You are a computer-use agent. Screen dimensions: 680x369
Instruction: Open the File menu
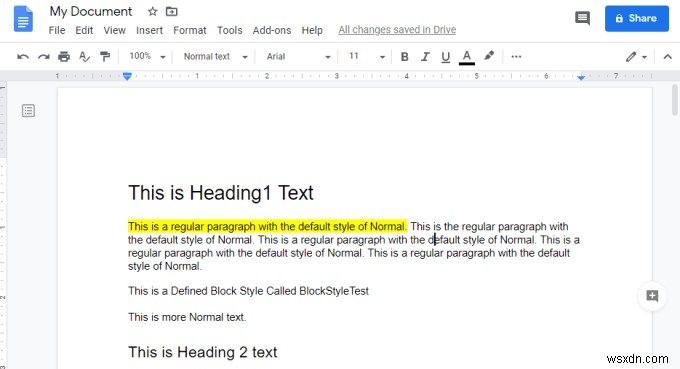[57, 30]
